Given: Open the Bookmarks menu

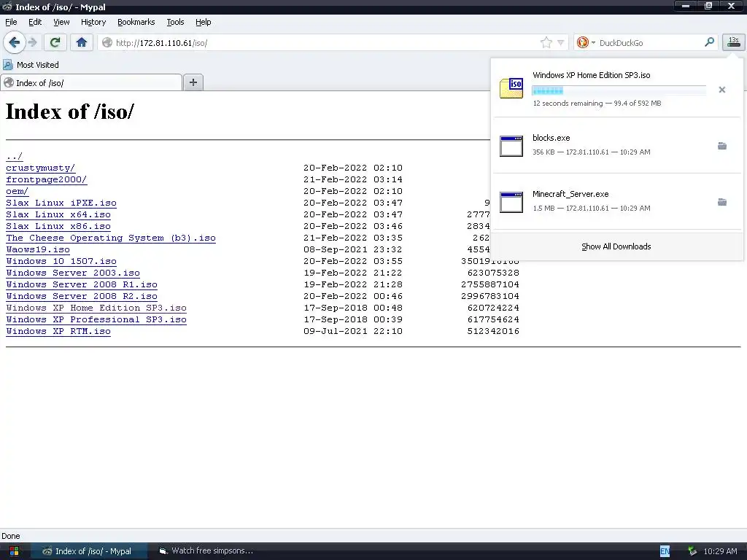Looking at the screenshot, I should [x=136, y=22].
